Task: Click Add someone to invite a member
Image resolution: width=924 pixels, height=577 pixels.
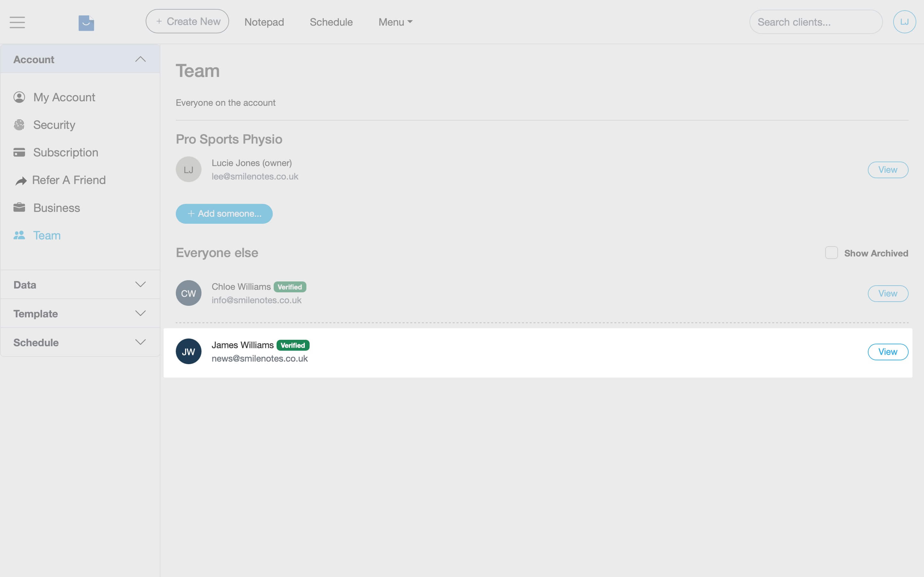Action: click(x=224, y=214)
